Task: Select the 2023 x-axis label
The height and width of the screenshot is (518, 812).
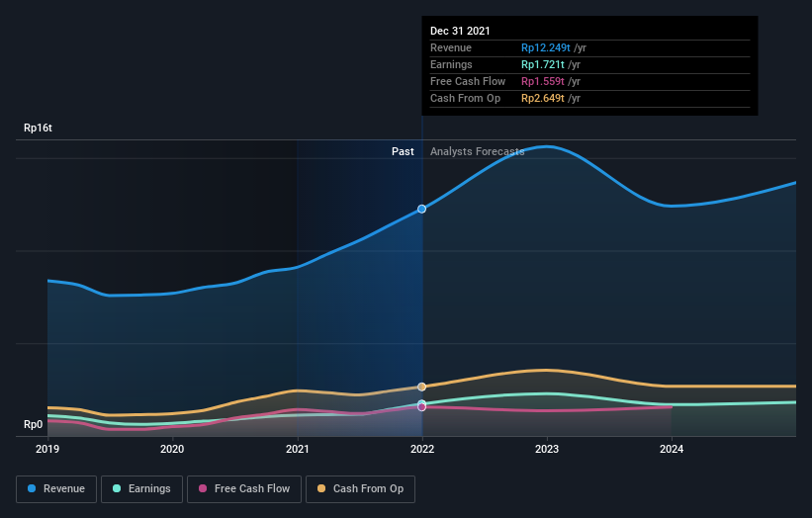Action: click(547, 449)
